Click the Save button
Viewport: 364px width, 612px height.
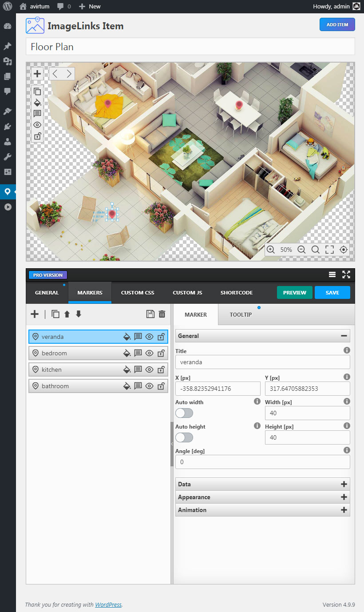332,293
